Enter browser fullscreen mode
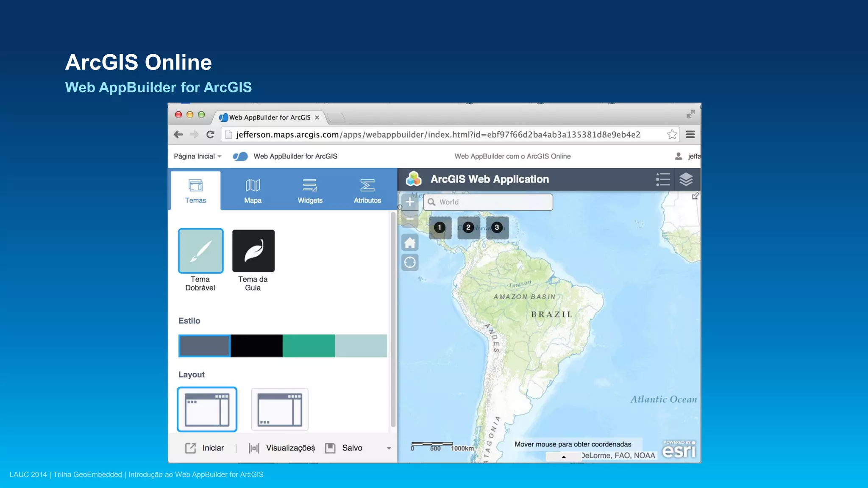 tap(690, 114)
